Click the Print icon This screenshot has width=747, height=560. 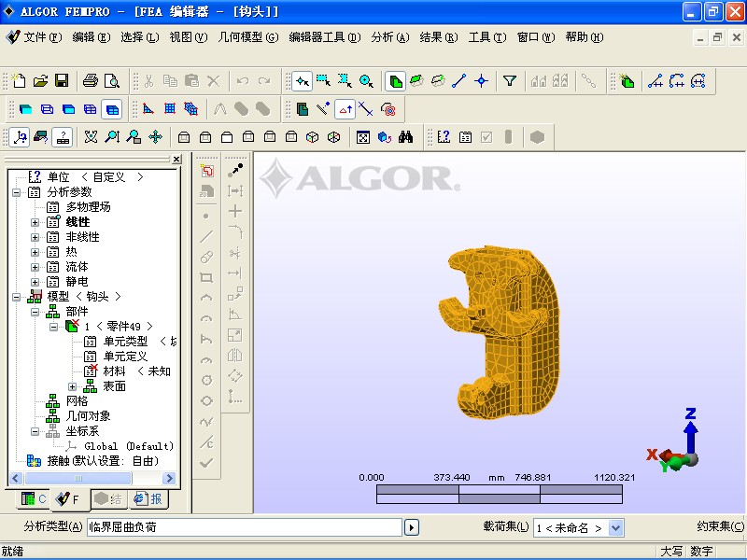pos(91,80)
